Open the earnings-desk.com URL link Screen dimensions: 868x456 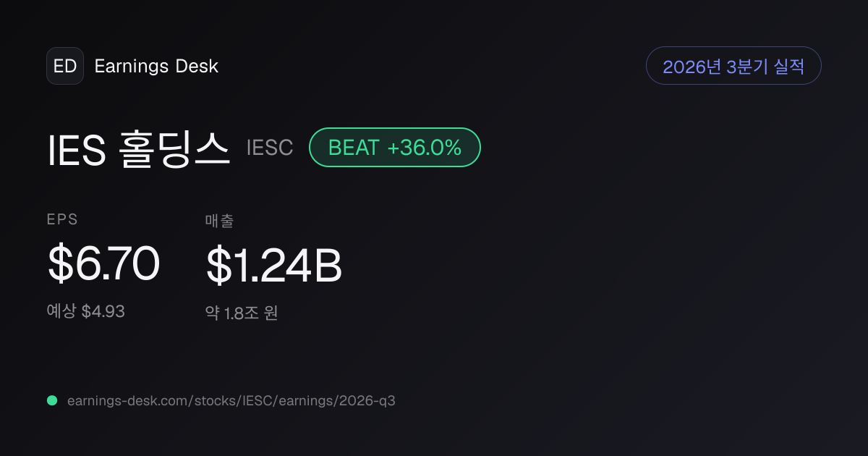click(231, 400)
